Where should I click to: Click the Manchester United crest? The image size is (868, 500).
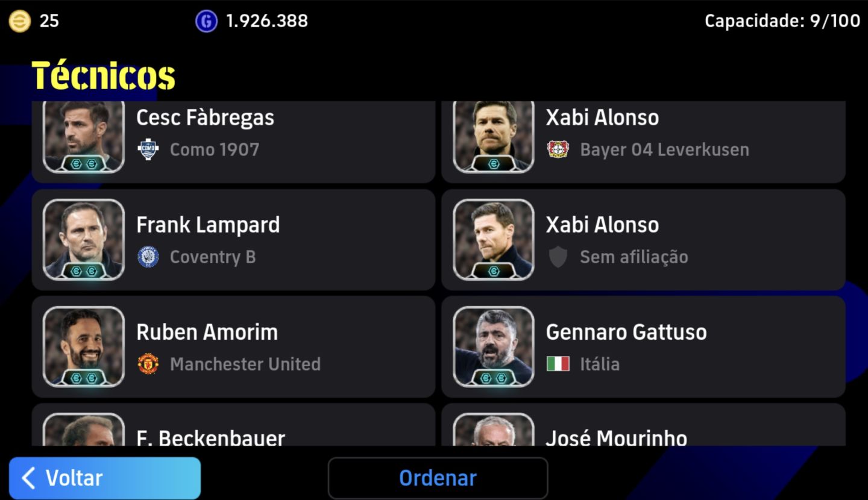[148, 364]
